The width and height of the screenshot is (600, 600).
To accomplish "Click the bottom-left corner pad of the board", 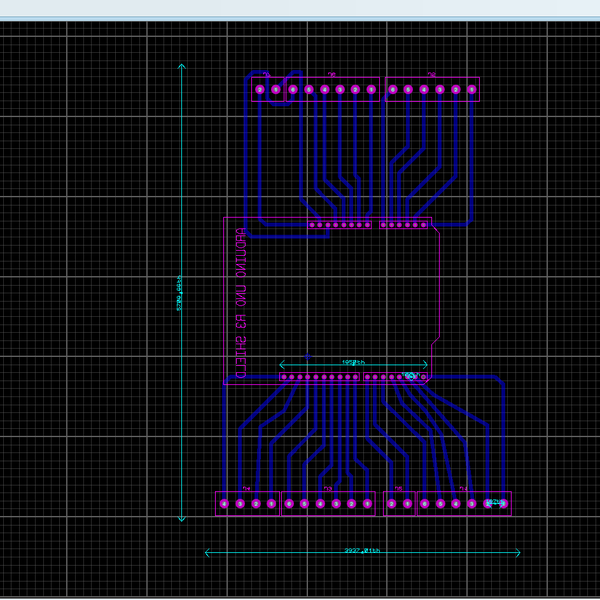I will [x=224, y=504].
